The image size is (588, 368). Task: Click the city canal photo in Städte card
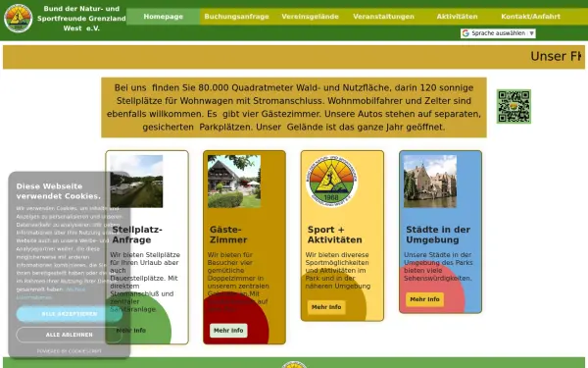430,182
